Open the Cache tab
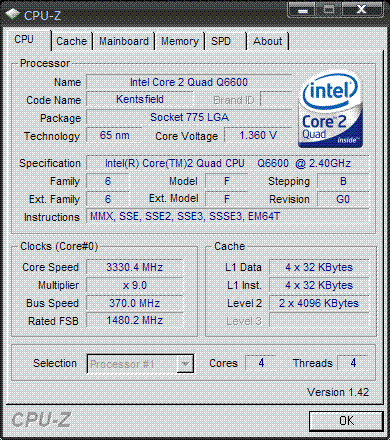The image size is (390, 440). coord(72,41)
